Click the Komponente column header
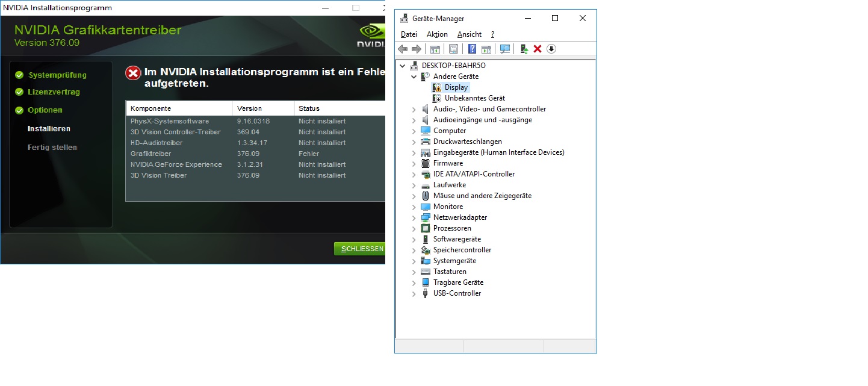Viewport: 868px width, 386px height. tap(179, 108)
